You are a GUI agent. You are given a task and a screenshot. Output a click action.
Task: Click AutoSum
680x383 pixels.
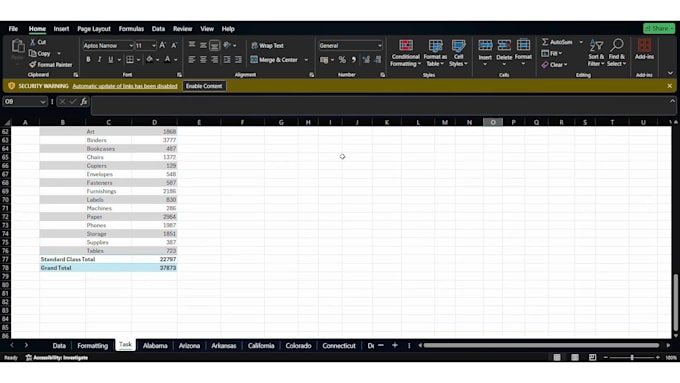(x=557, y=42)
